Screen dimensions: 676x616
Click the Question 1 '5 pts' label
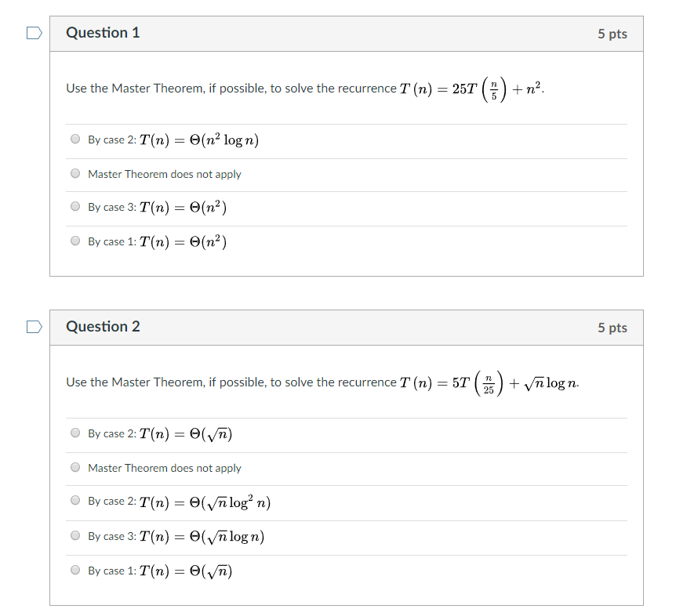pos(612,34)
